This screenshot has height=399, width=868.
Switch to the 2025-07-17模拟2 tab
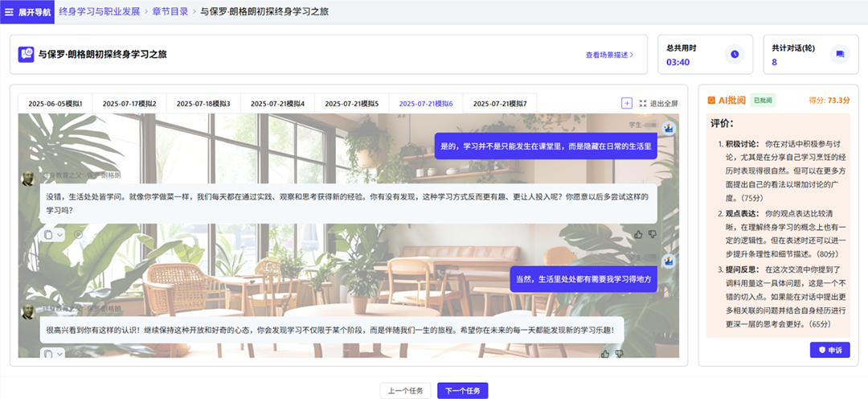129,104
